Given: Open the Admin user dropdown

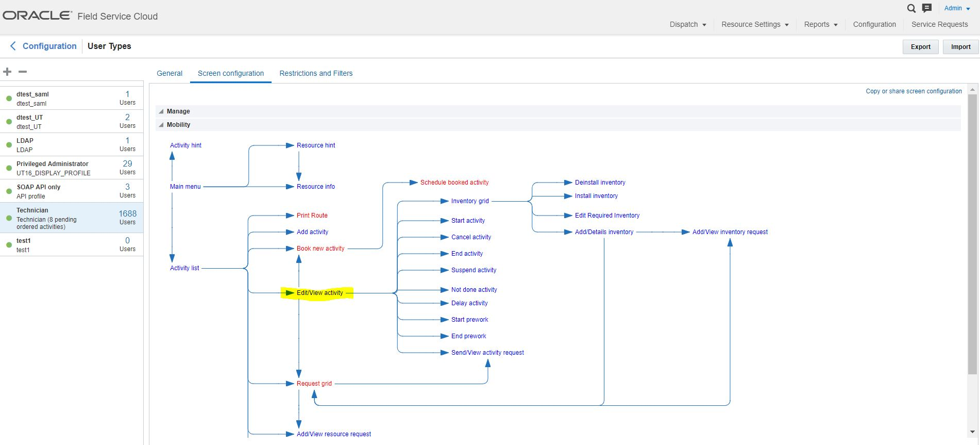Looking at the screenshot, I should tap(957, 8).
